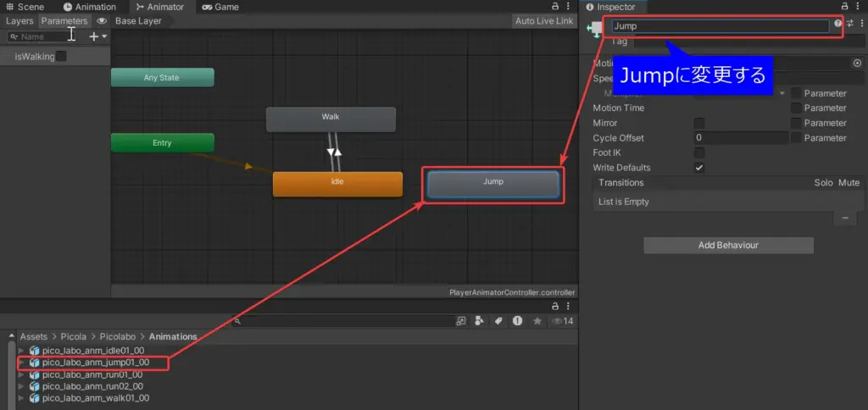Open the Inspector tab kebab menu
Viewport: 868px width, 410px height.
click(x=858, y=7)
